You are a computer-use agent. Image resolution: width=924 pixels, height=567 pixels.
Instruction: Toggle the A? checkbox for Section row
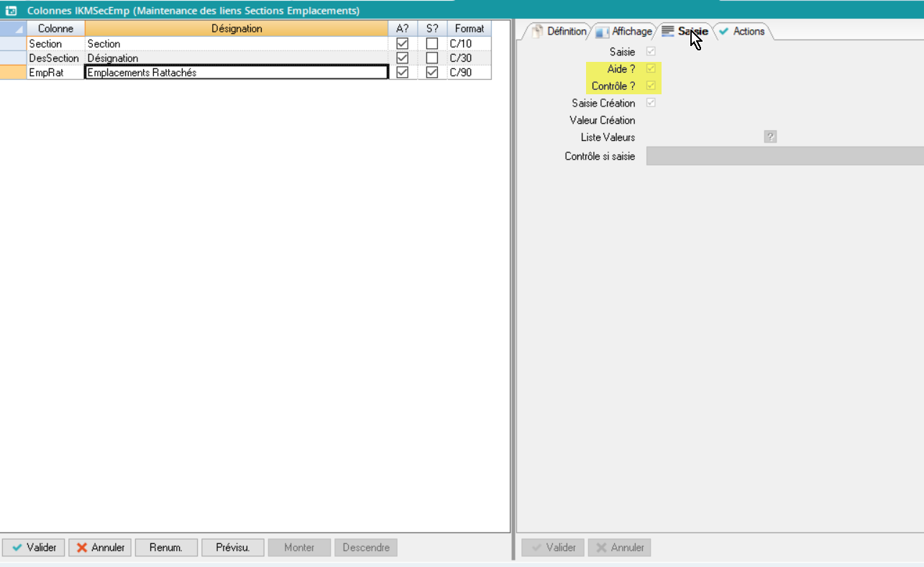403,44
